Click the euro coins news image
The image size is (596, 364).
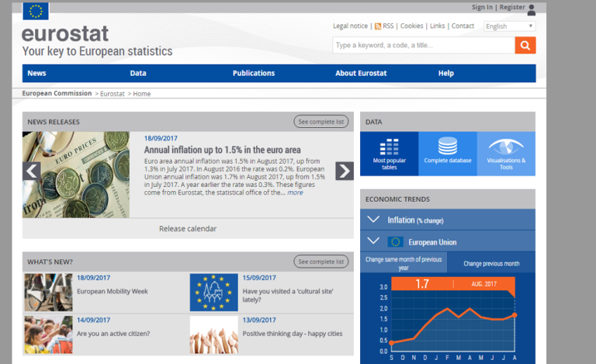[76, 175]
